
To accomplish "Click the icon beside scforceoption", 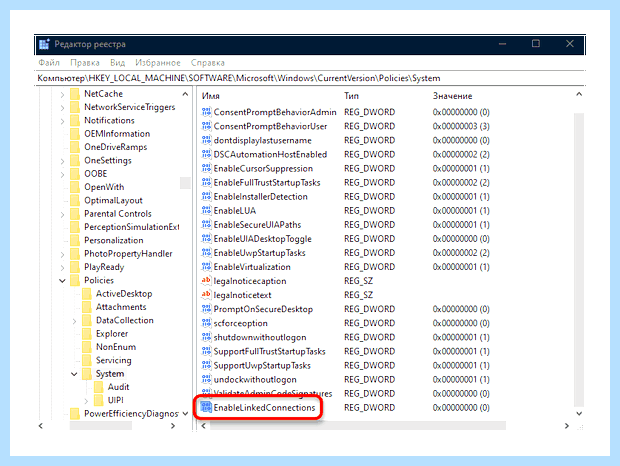I will point(206,323).
